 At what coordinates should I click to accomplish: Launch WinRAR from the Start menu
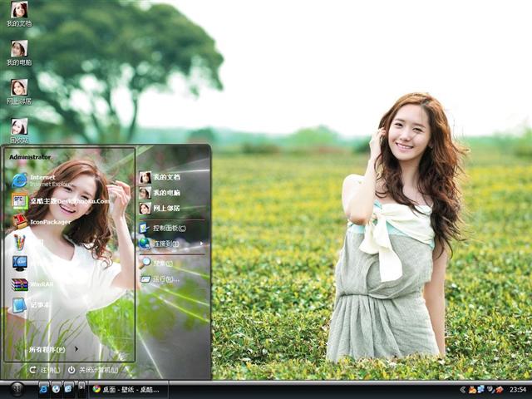pos(32,284)
